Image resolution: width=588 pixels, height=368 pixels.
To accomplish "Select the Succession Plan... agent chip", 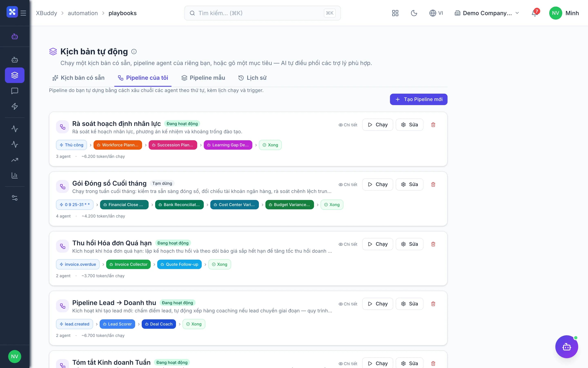I will [173, 145].
